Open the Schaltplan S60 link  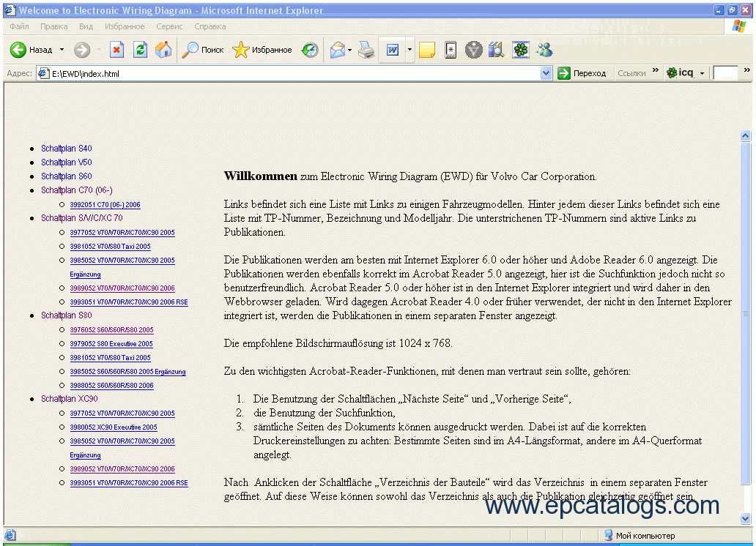pyautogui.click(x=66, y=176)
